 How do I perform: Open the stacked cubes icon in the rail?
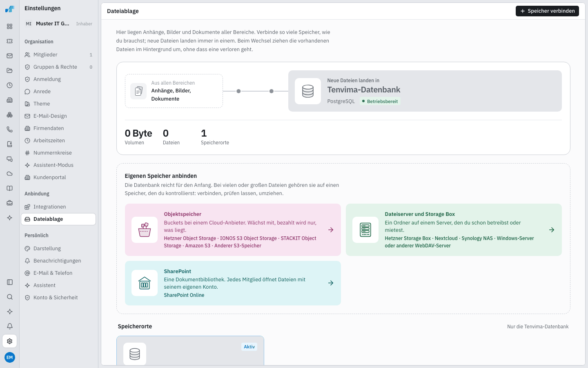click(10, 115)
